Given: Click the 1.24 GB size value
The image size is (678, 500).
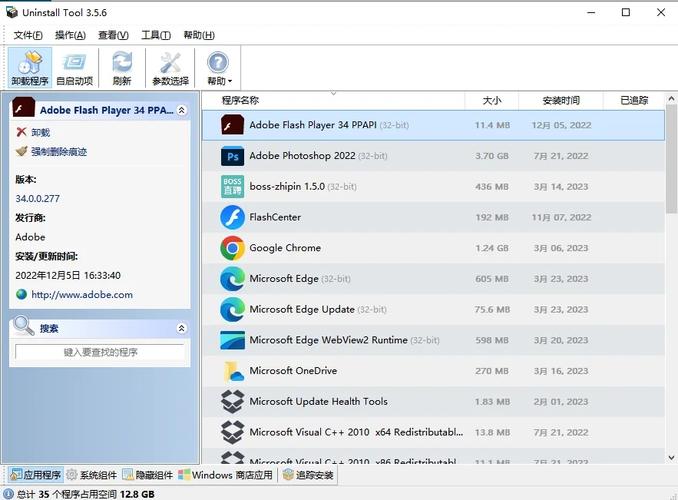Looking at the screenshot, I should click(492, 248).
